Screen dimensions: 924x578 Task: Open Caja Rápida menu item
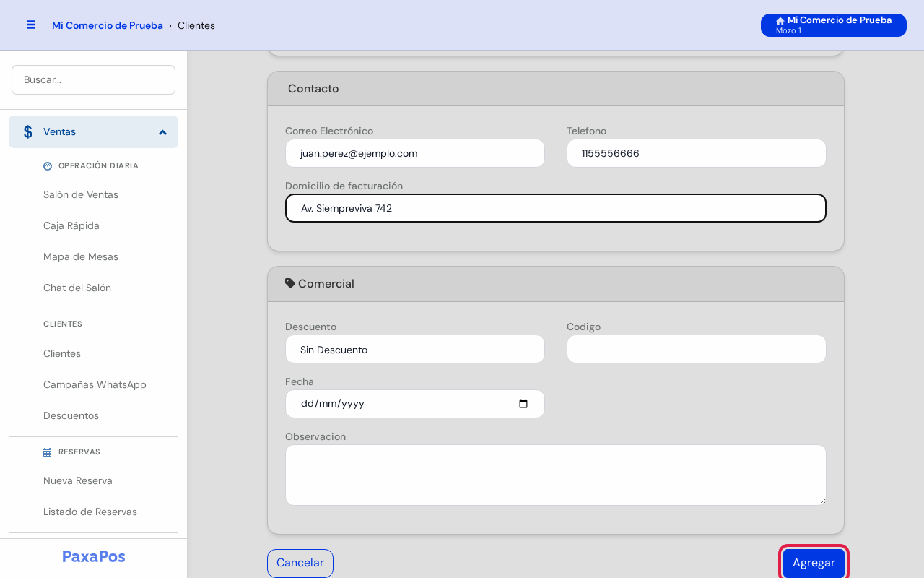coord(71,226)
